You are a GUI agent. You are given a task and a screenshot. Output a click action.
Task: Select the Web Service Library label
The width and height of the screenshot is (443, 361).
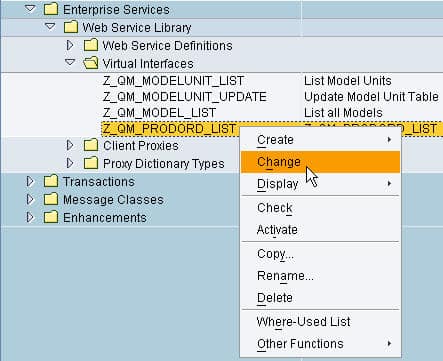[x=137, y=27]
